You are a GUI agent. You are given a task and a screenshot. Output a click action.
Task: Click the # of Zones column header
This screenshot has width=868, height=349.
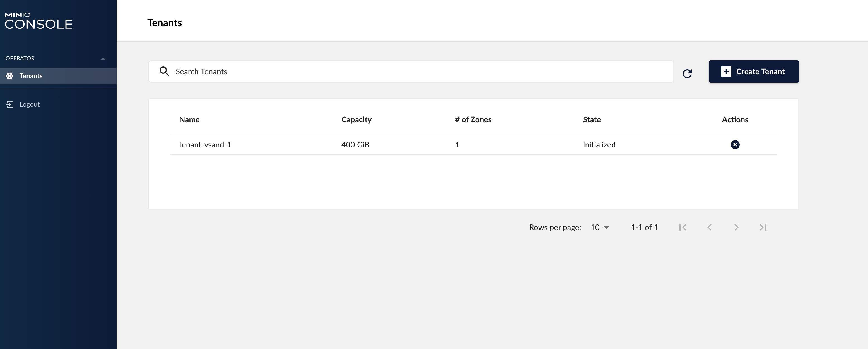coord(473,119)
